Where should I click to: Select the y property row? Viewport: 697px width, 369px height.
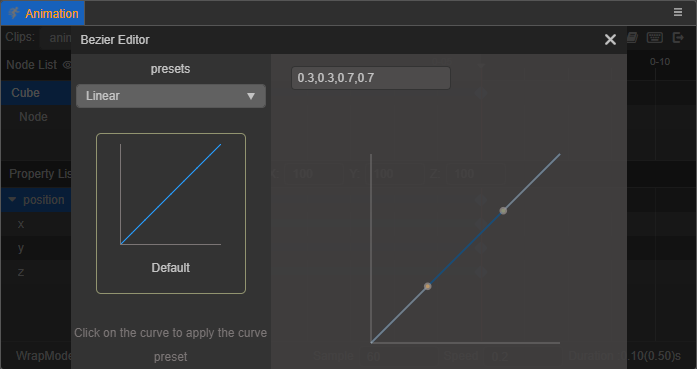coord(36,248)
